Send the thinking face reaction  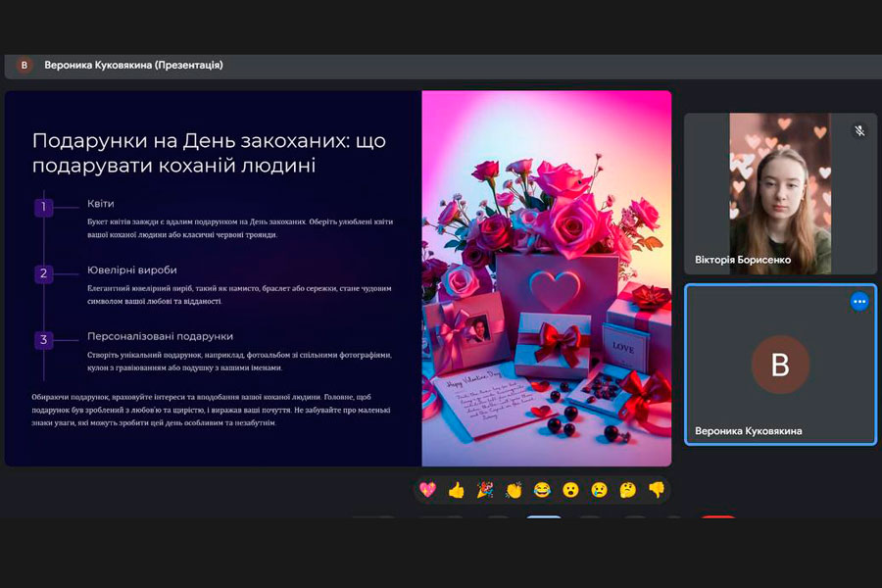tap(628, 490)
